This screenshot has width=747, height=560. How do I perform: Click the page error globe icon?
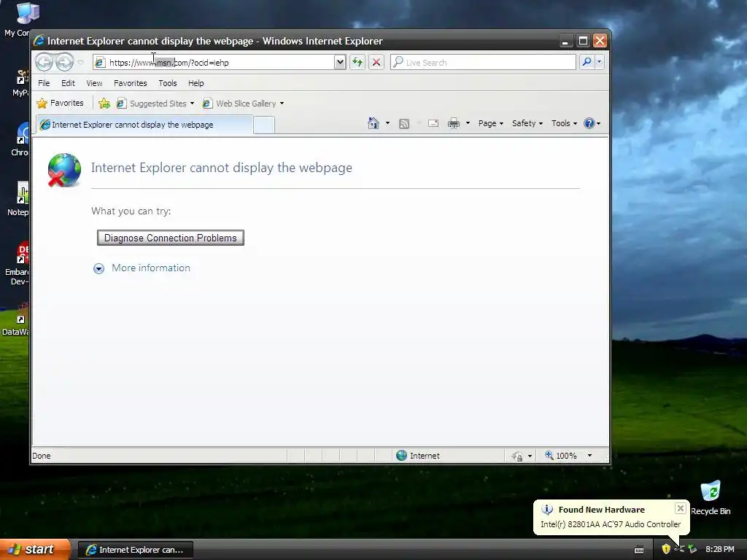pyautogui.click(x=64, y=170)
